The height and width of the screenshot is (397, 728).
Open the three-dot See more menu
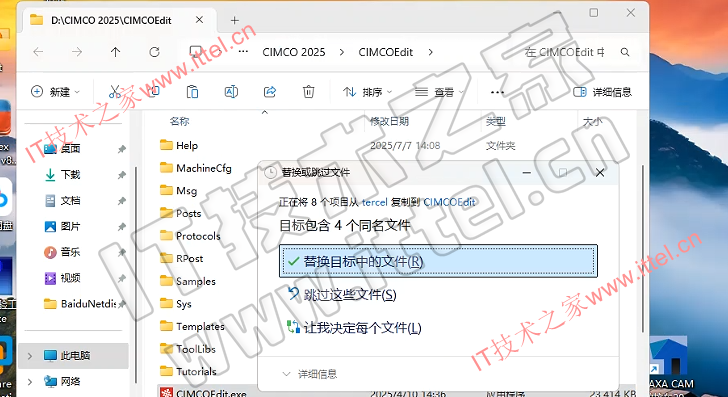[x=497, y=92]
